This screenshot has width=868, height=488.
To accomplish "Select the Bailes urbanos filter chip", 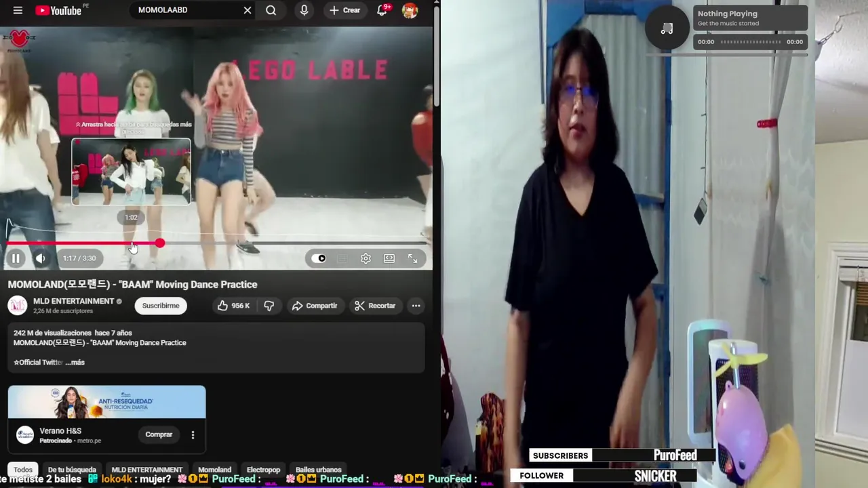I will click(x=318, y=470).
